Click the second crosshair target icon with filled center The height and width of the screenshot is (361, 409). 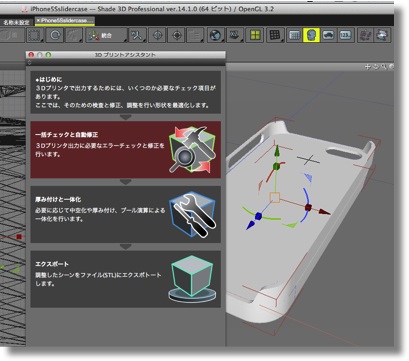point(177,35)
